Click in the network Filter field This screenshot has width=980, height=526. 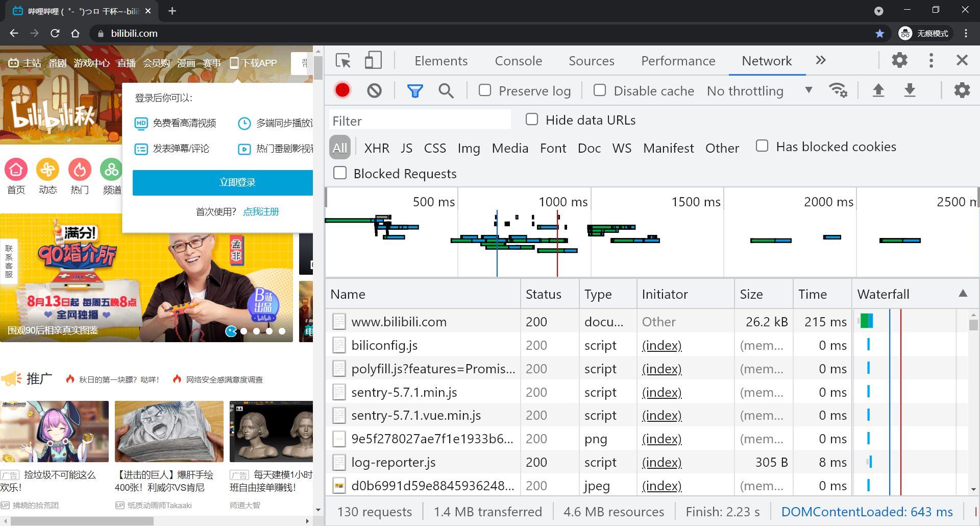420,121
